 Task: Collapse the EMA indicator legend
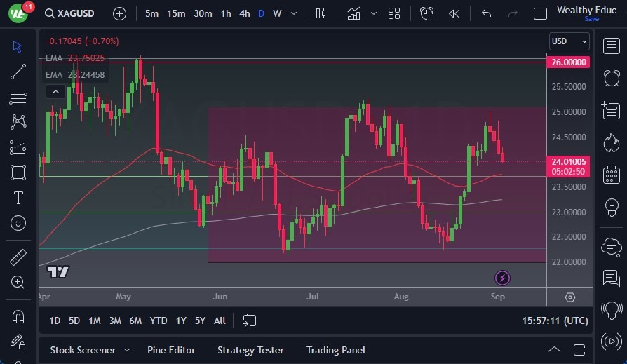coord(53,92)
